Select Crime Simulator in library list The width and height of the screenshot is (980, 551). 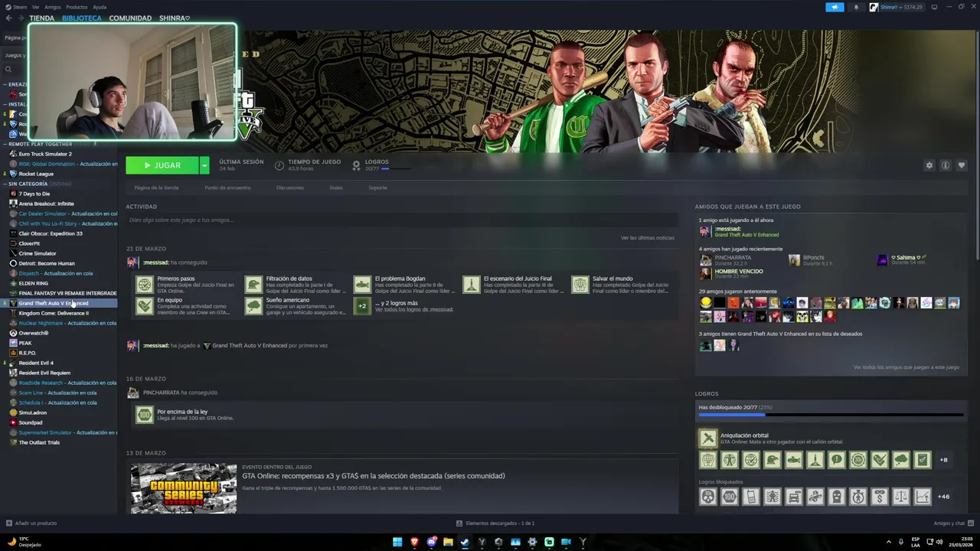38,253
